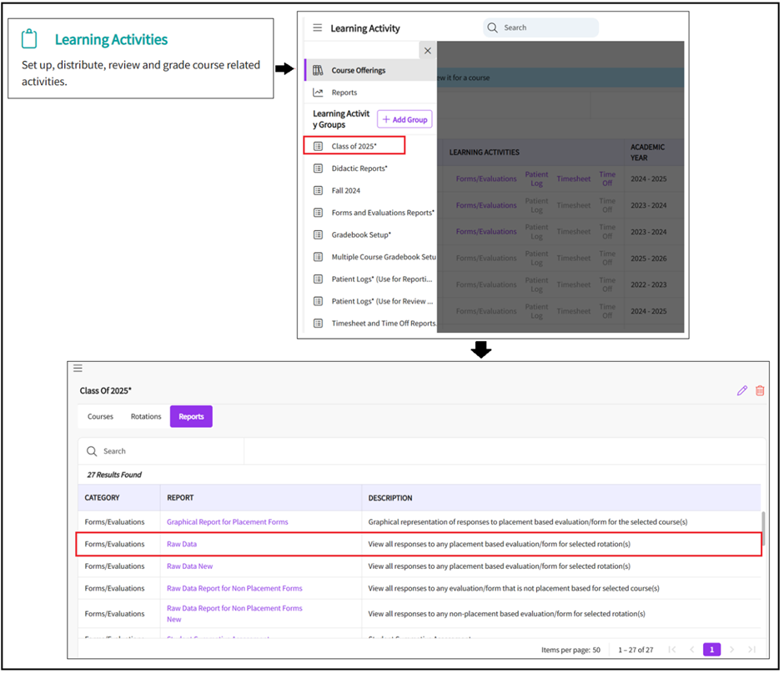Switch to the Rotations tab
The image size is (784, 674).
[x=146, y=416]
